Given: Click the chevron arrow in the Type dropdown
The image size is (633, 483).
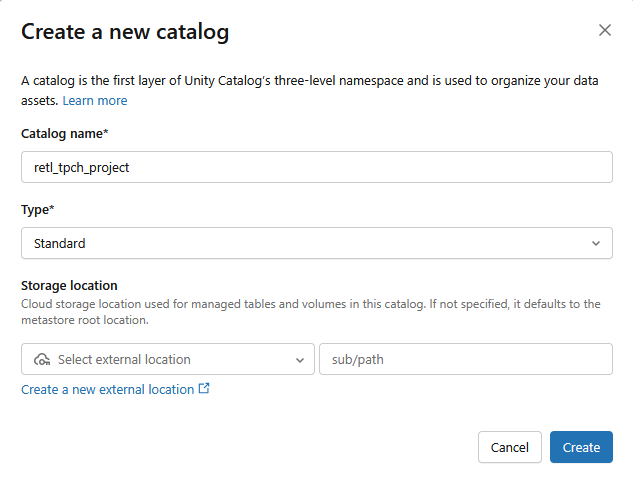Looking at the screenshot, I should tap(596, 243).
